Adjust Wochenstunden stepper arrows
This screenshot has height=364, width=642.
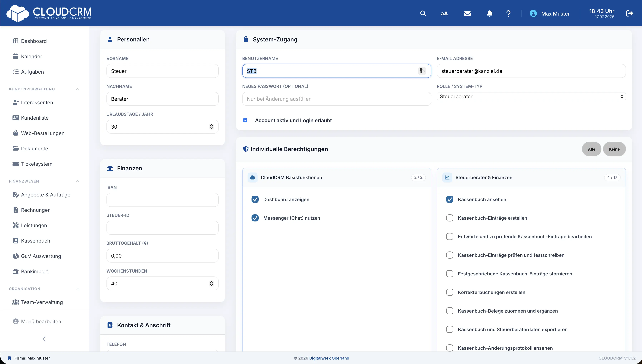point(211,283)
